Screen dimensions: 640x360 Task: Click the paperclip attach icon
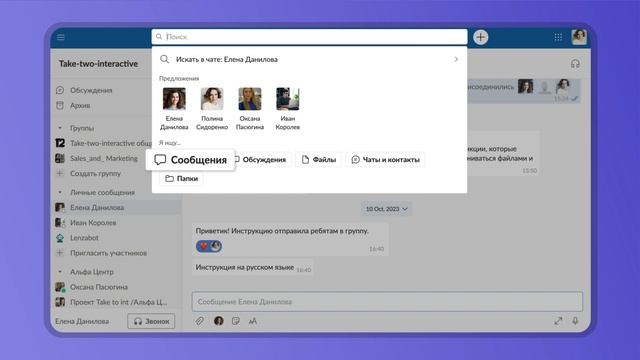point(200,321)
